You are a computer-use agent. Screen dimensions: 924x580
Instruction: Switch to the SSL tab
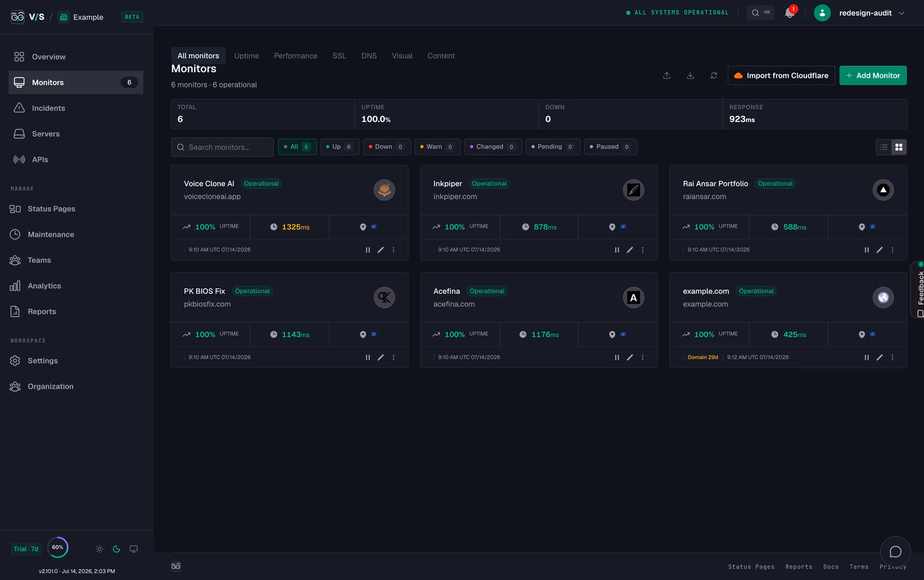(x=339, y=56)
